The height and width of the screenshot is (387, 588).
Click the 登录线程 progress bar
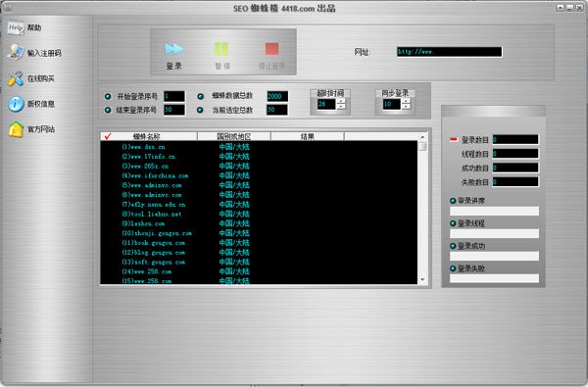[494, 233]
